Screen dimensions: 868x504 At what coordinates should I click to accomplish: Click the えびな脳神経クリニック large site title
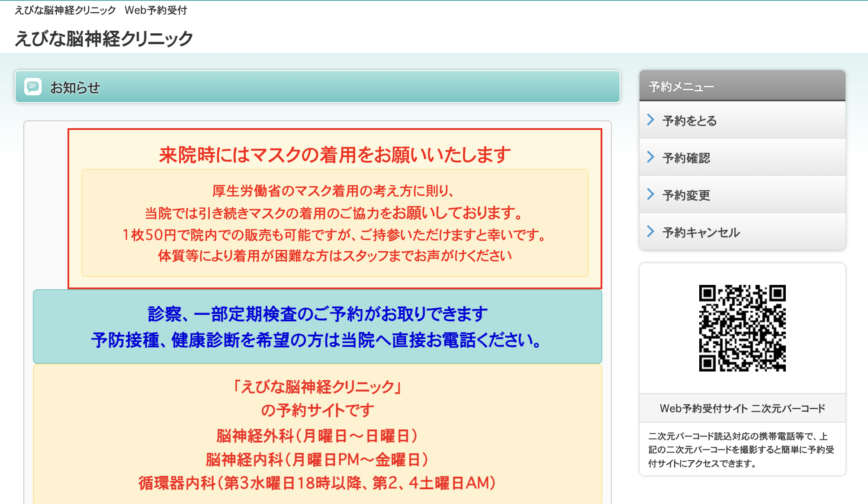tap(104, 39)
